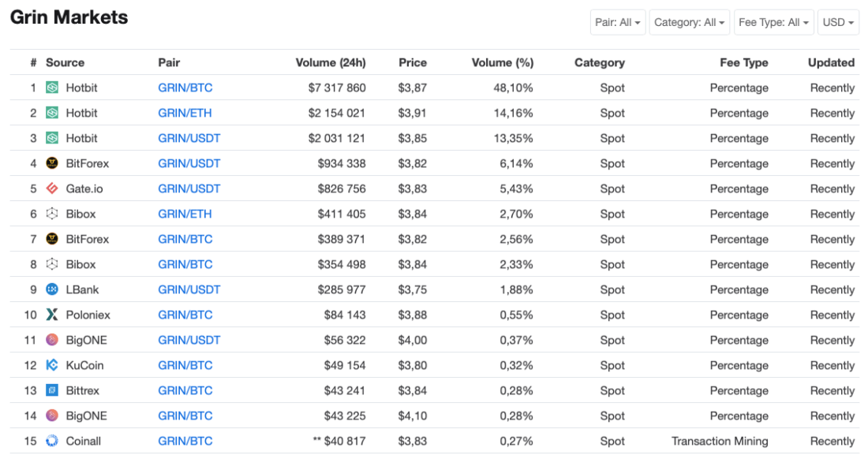Click the Coinall ring logo icon
The width and height of the screenshot is (868, 455).
pos(52,441)
